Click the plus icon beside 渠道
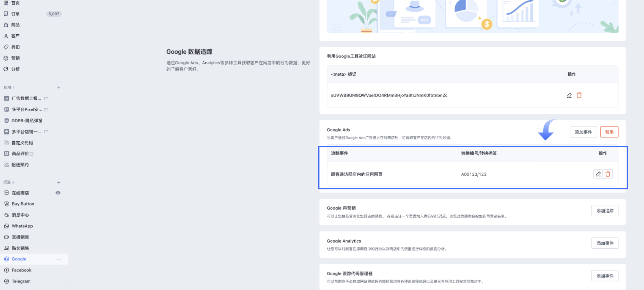 click(59, 182)
